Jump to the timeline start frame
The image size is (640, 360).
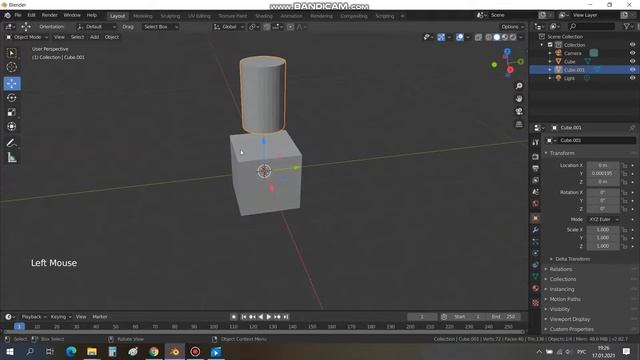point(244,317)
